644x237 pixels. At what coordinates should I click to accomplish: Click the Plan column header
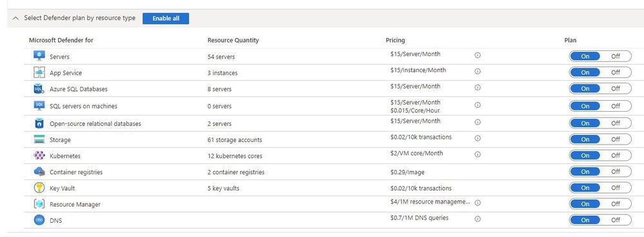click(x=570, y=40)
